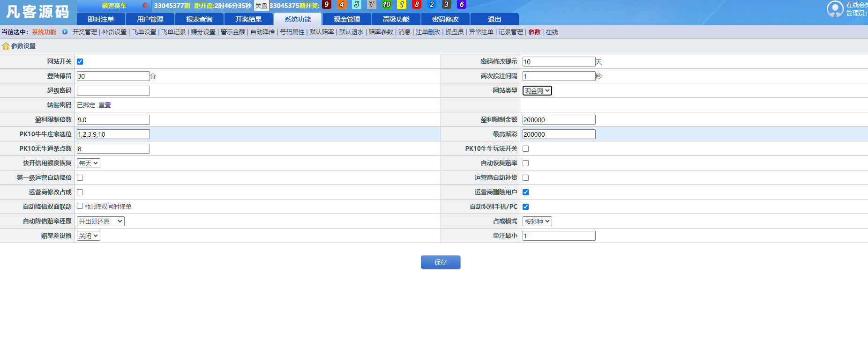This screenshot has height=354, width=868.
Task: Open 飞单记录 submenu link
Action: 173,32
